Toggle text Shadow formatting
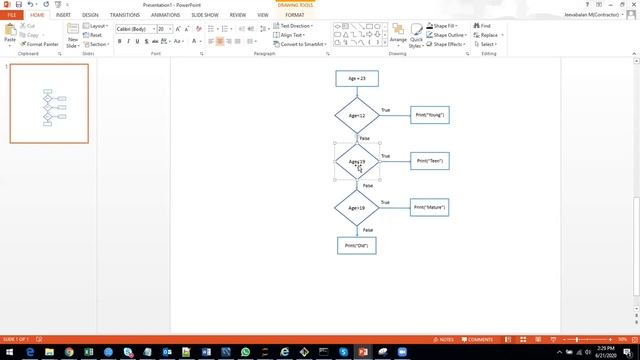Viewport: 640px width, 360px height. click(146, 41)
